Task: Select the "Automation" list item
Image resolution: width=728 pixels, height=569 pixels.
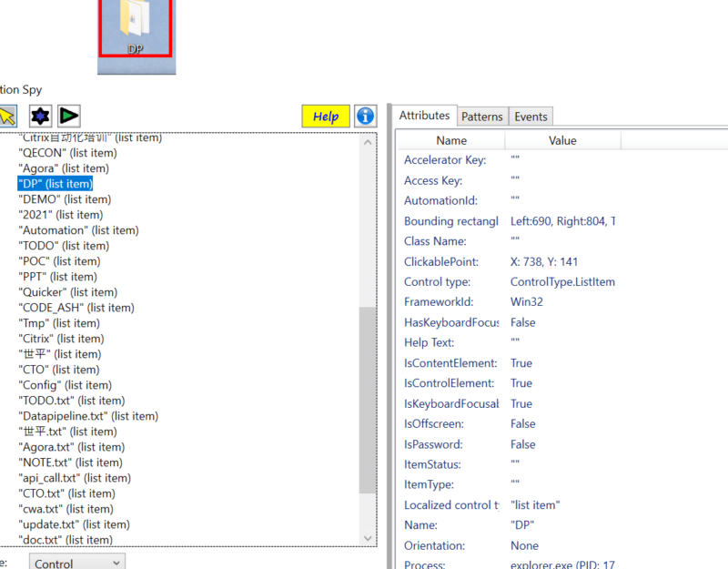Action: pyautogui.click(x=78, y=230)
